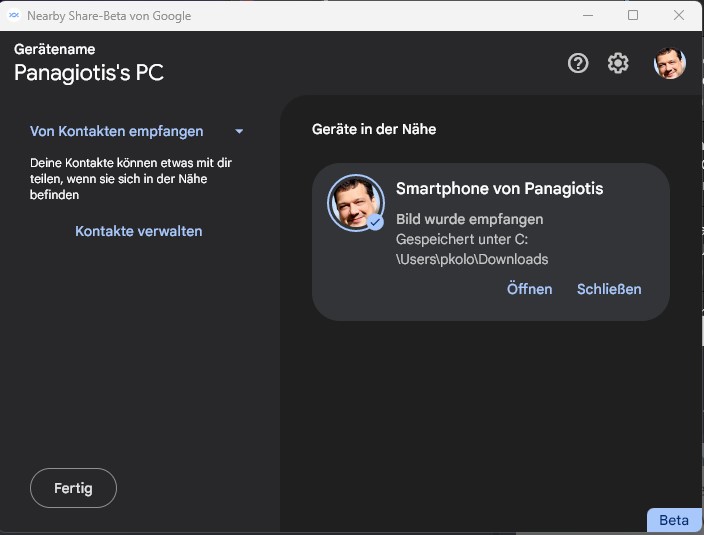
Task: Select the Gerätename label
Action: point(54,49)
